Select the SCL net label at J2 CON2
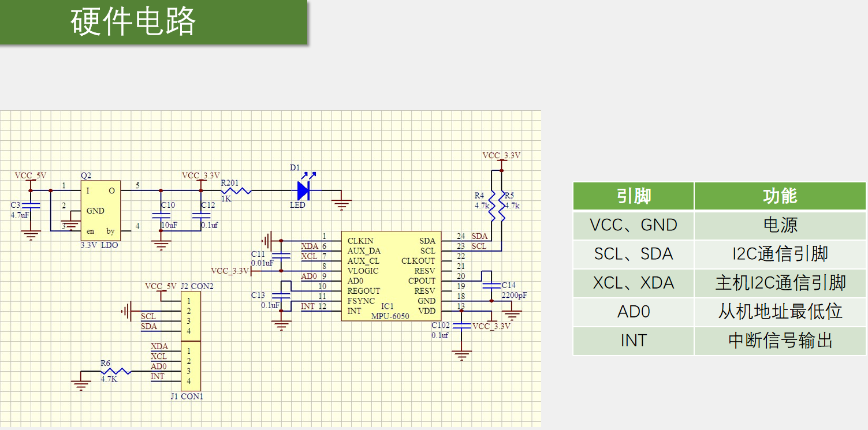This screenshot has width=868, height=430. pos(148,316)
